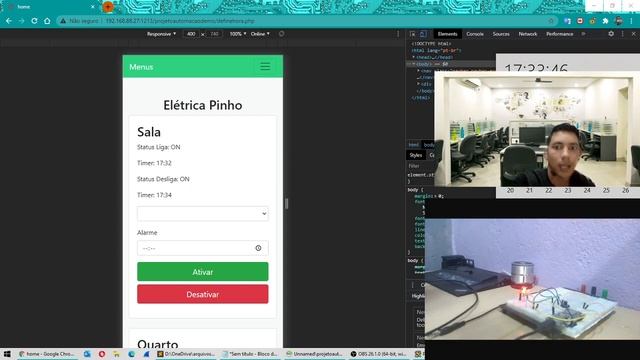Select the html lang="pt-br" line in DOM

(436, 51)
